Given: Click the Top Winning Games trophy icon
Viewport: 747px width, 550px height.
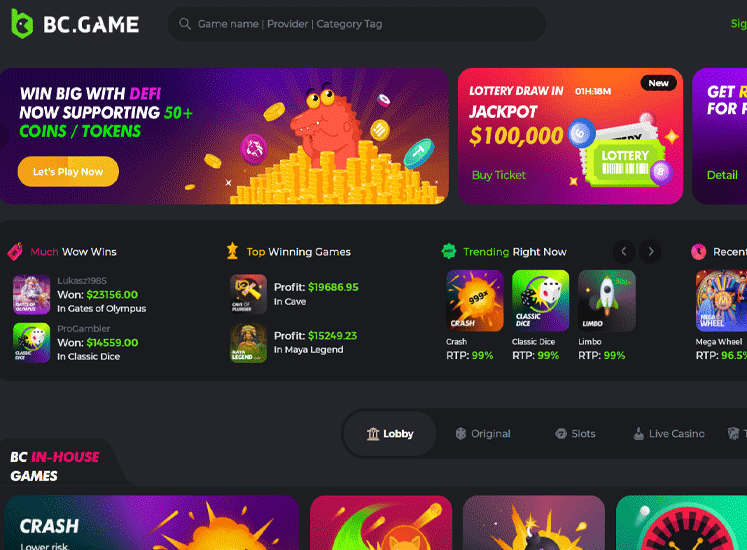Looking at the screenshot, I should coord(232,251).
